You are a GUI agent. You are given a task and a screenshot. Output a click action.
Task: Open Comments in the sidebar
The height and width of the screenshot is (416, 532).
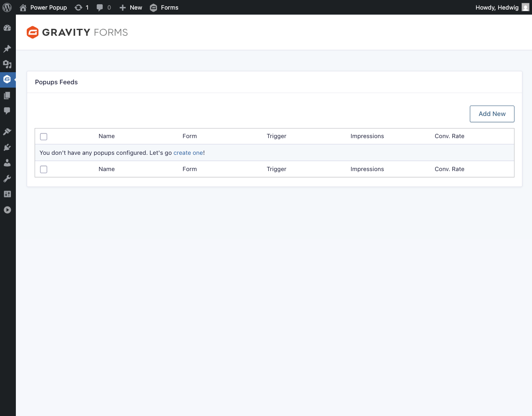[x=7, y=111]
